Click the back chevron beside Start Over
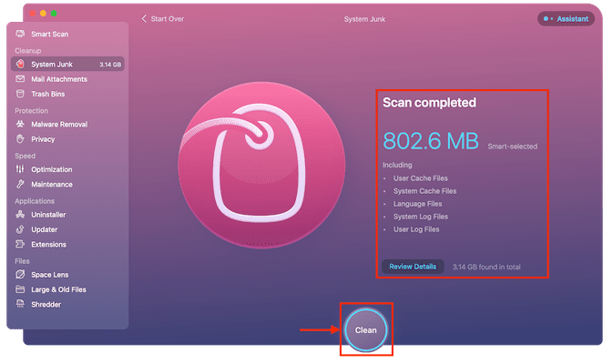 tap(144, 19)
